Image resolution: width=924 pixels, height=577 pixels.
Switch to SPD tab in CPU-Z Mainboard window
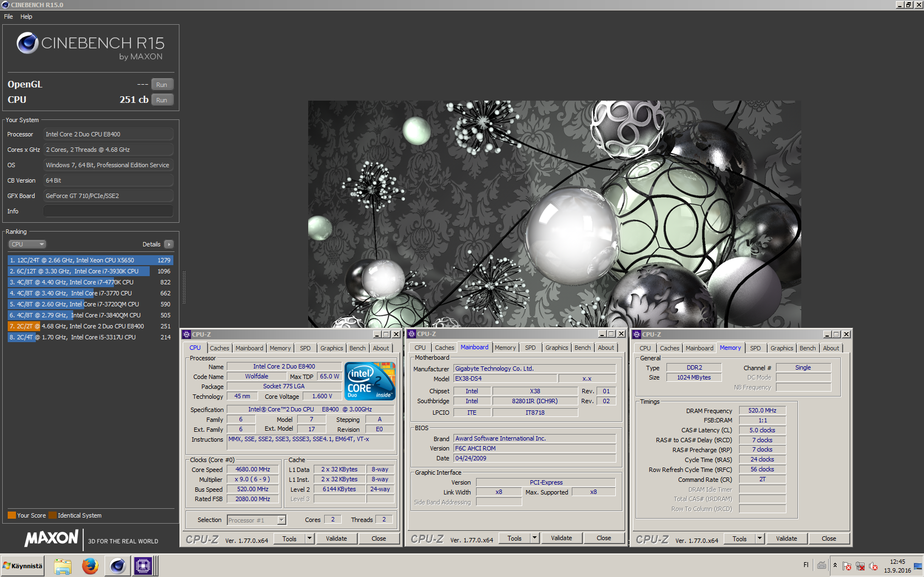coord(531,348)
